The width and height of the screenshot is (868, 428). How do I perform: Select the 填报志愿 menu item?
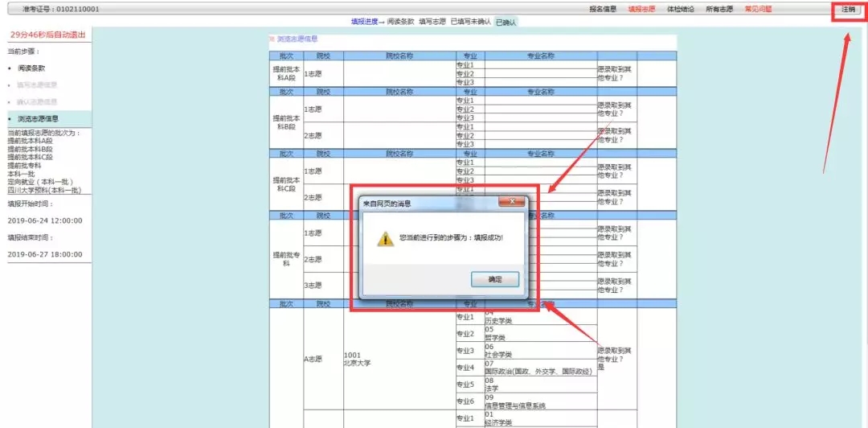coord(641,9)
